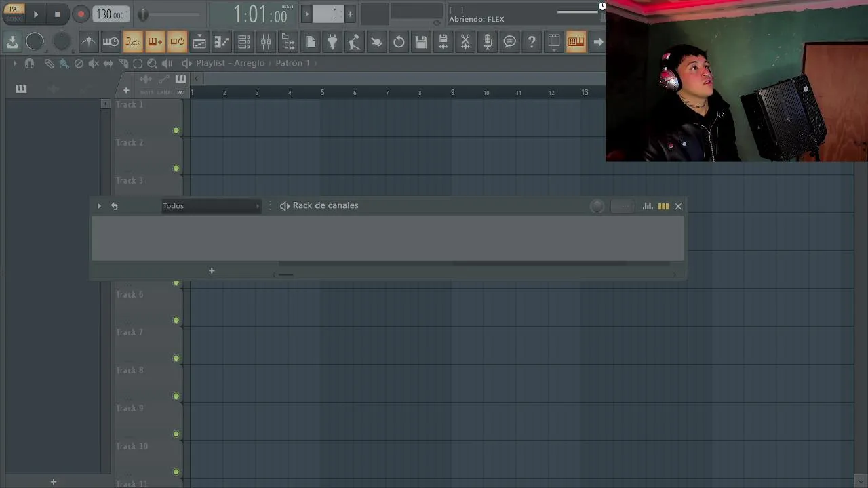Open the Browser view icon
Viewport: 868px width, 488px height.
pyautogui.click(x=288, y=42)
